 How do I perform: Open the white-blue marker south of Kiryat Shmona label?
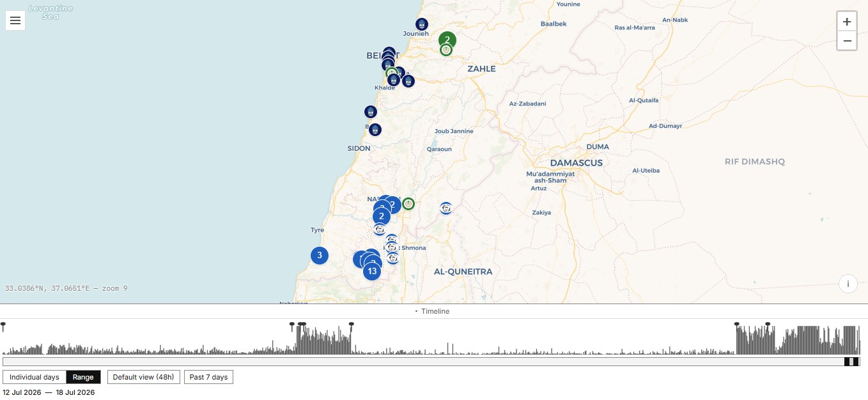pyautogui.click(x=393, y=258)
